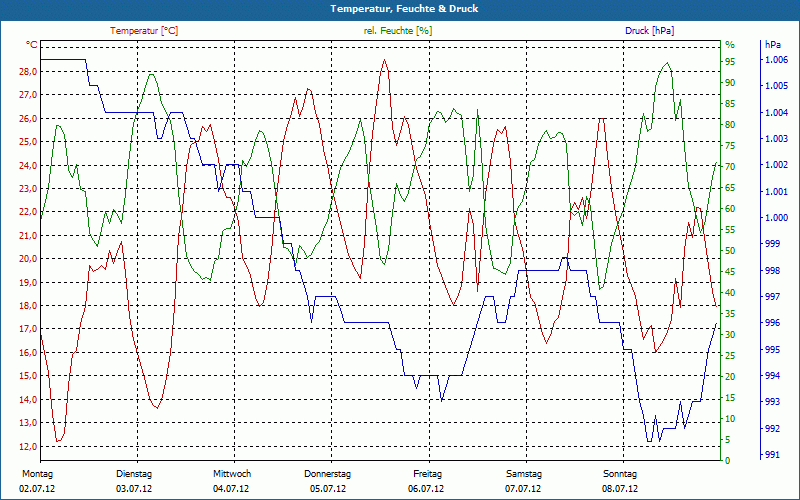
Task: Click the blue '998' pressure axis value
Action: point(772,270)
